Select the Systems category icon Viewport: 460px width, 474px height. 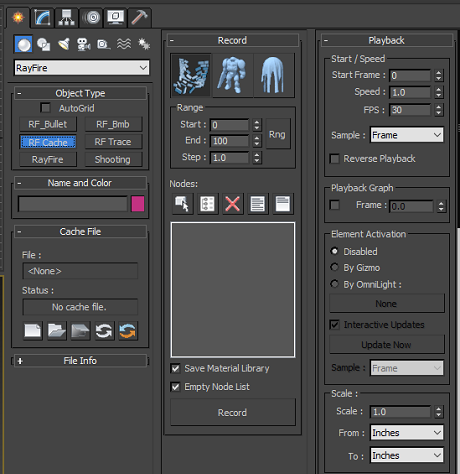(x=144, y=44)
